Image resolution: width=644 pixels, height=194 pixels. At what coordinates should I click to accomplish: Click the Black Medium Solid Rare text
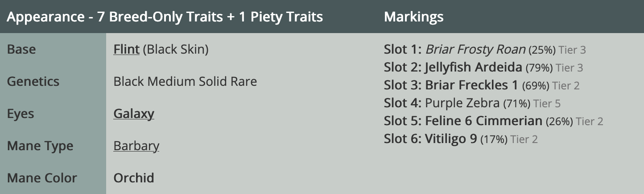(x=185, y=81)
